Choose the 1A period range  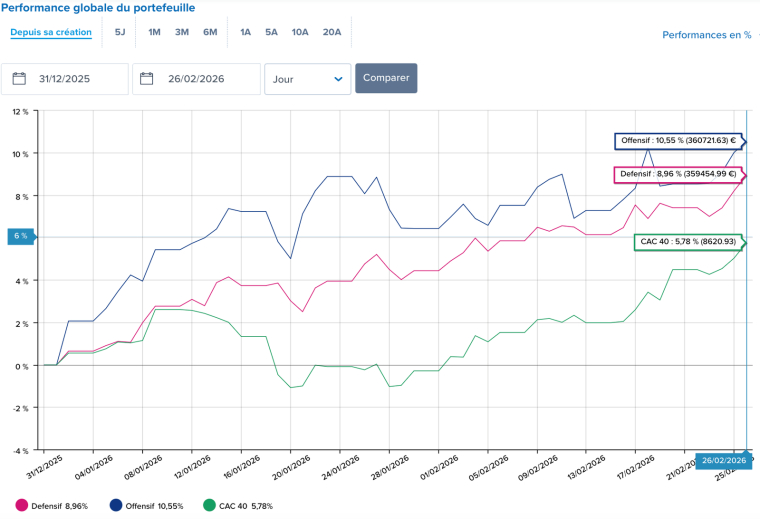click(x=245, y=32)
